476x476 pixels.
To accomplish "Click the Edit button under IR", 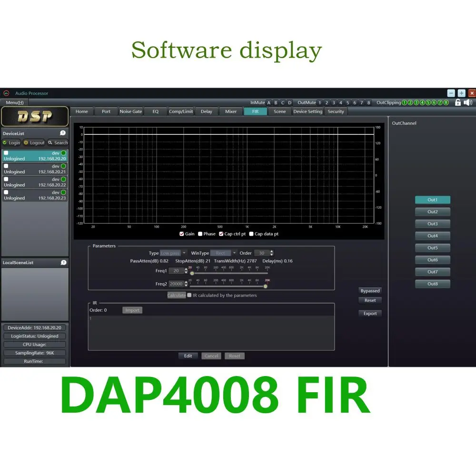I will (x=188, y=356).
